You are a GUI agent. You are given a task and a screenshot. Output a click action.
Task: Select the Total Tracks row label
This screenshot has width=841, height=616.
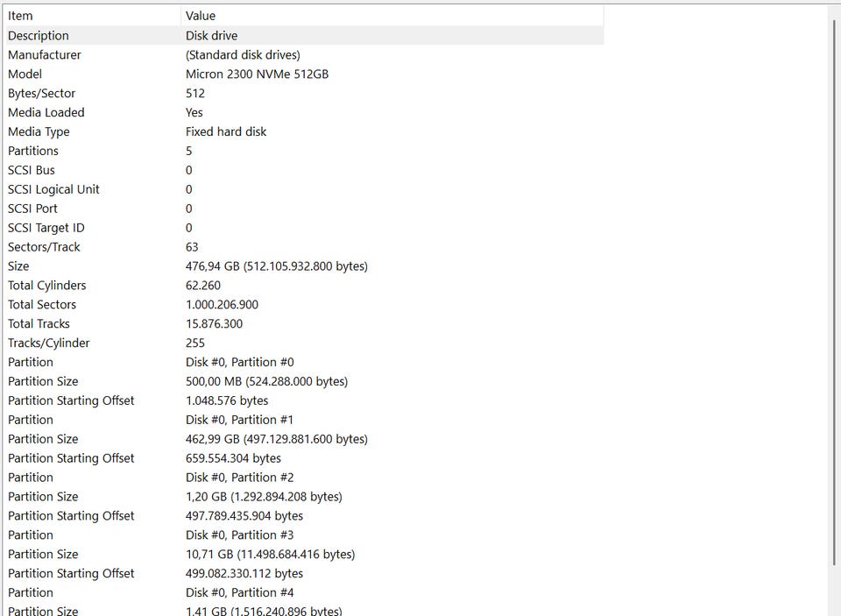pos(39,324)
